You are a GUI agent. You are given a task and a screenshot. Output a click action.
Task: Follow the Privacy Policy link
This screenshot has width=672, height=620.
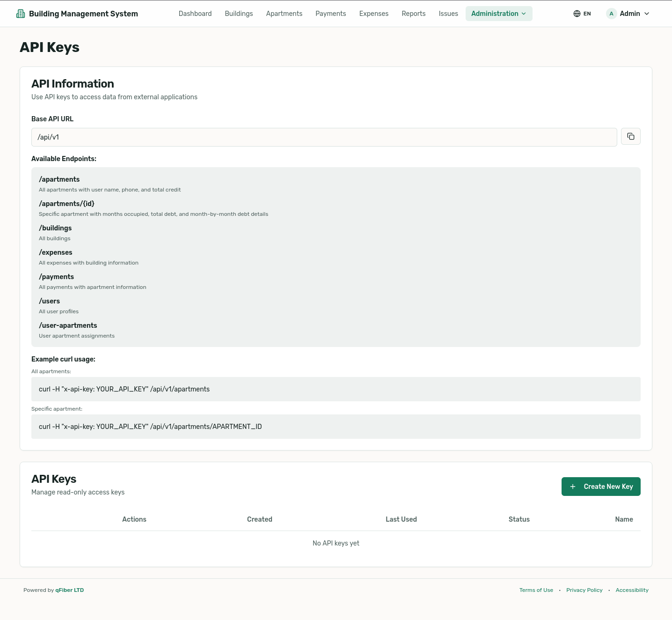point(584,590)
